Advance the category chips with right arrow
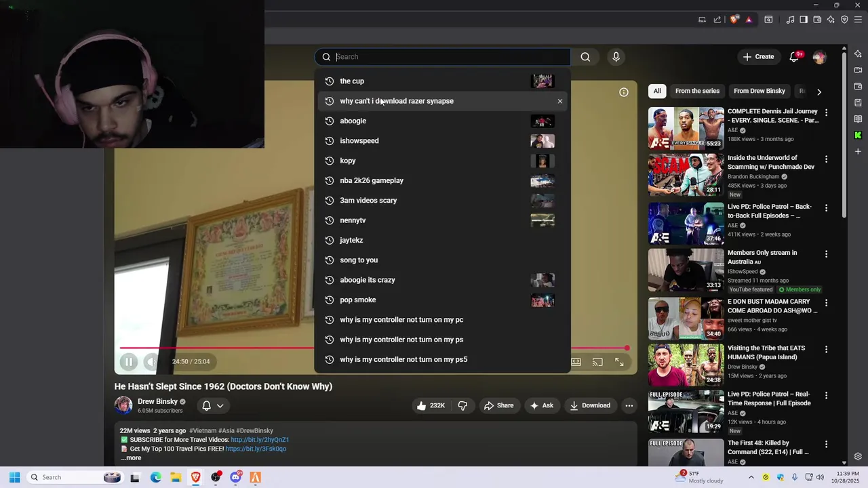This screenshot has height=488, width=868. pos(818,91)
